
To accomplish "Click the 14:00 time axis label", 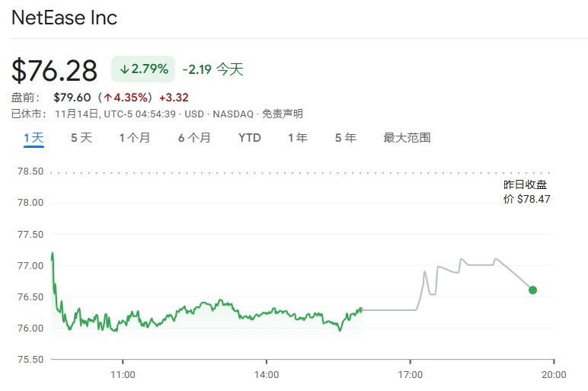I will 267,374.
